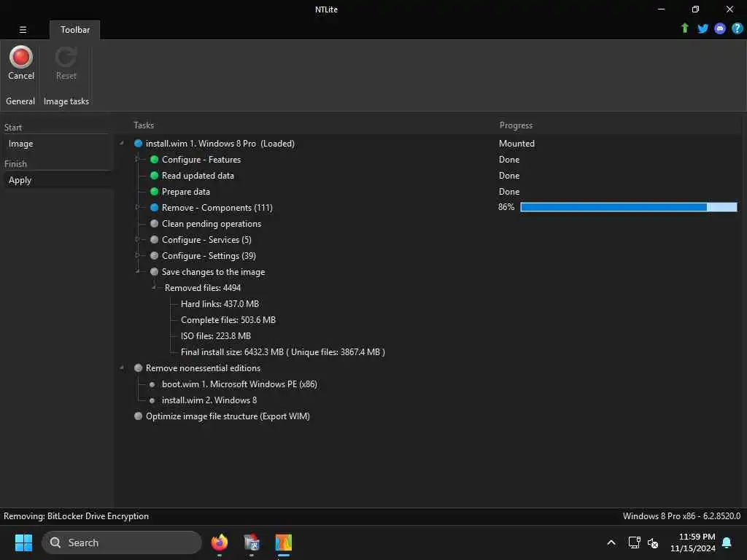Click the red Cancel button
Viewport: 747px width, 560px height.
pos(21,63)
